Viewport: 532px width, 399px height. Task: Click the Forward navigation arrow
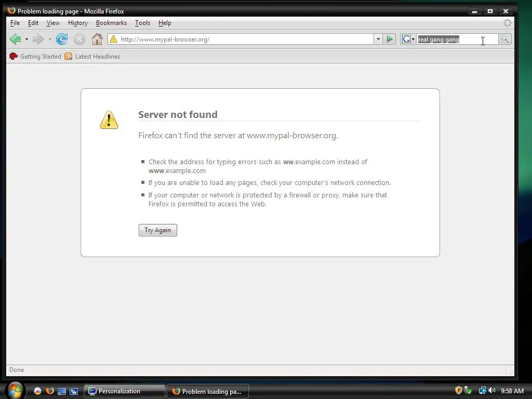(38, 39)
